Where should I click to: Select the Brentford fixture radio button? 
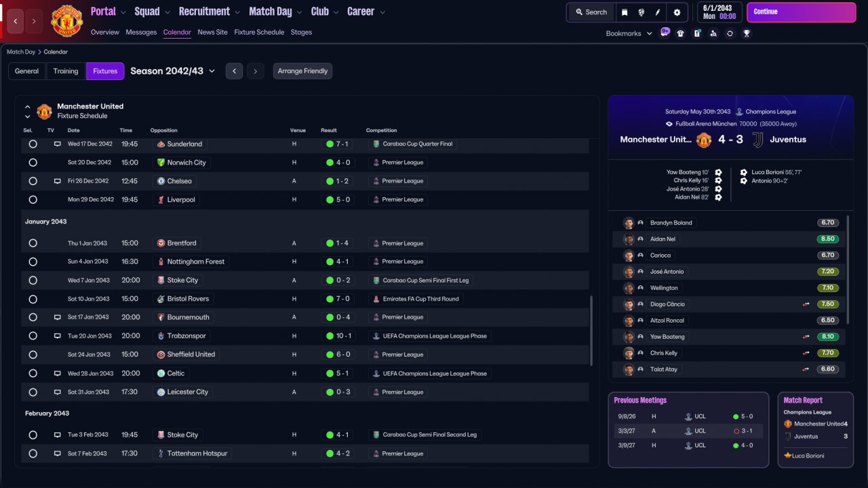(33, 243)
